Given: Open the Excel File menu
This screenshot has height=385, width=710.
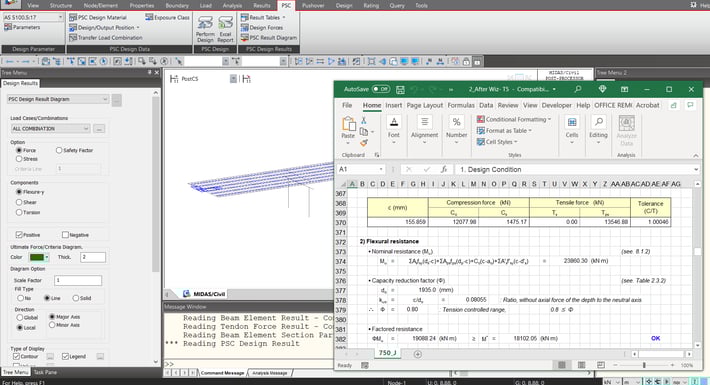Looking at the screenshot, I should tap(347, 105).
